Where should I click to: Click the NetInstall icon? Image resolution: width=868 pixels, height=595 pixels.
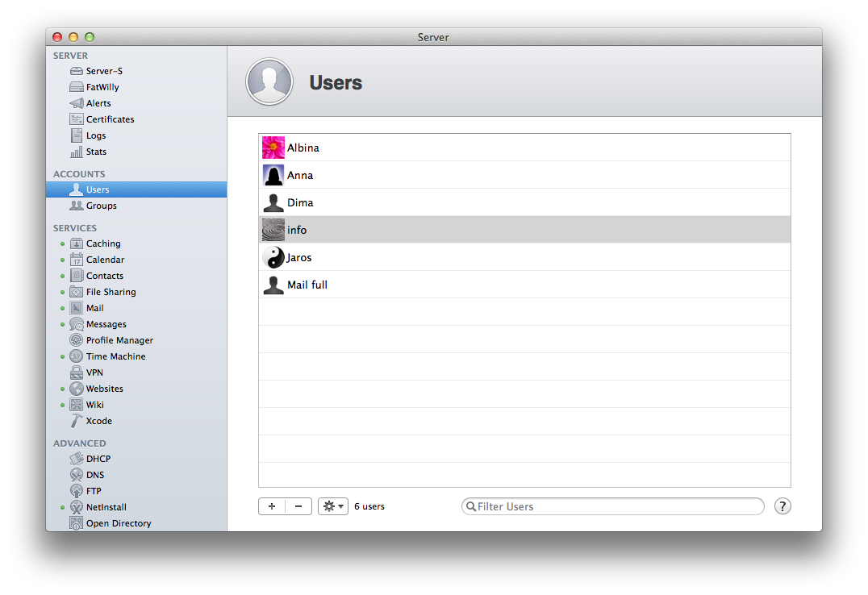click(x=77, y=507)
